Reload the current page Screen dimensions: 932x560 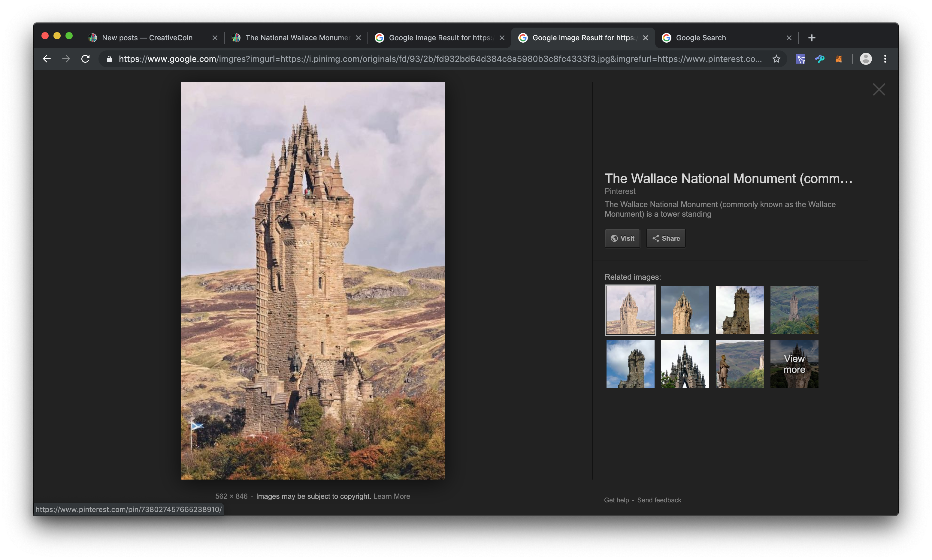tap(85, 59)
